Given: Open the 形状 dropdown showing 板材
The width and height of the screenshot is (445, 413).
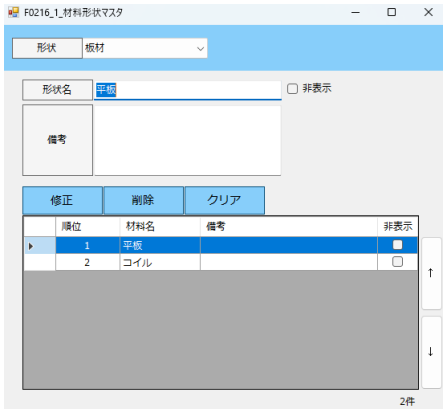Looking at the screenshot, I should click(x=145, y=48).
